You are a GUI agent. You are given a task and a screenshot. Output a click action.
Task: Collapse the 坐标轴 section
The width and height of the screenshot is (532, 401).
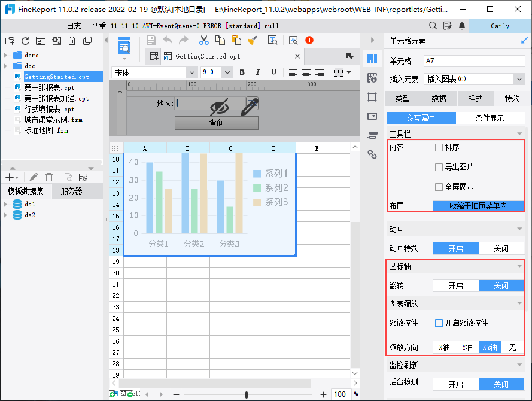pos(519,266)
